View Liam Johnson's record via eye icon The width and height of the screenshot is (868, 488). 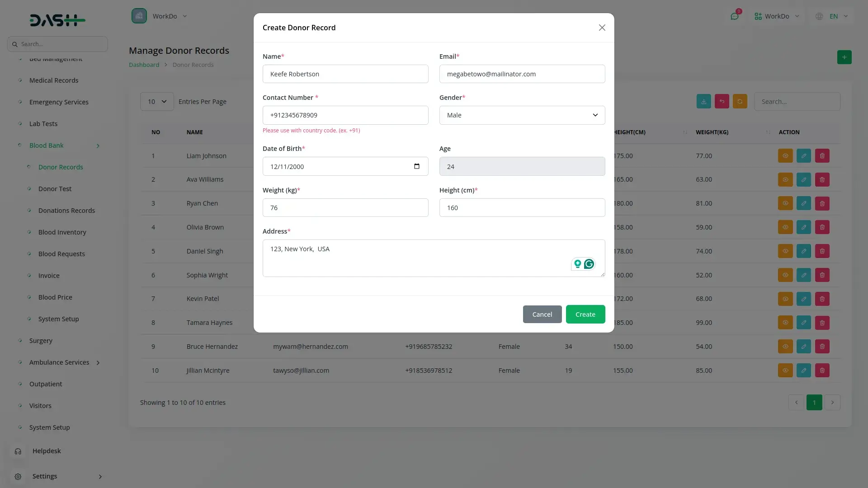coord(785,156)
